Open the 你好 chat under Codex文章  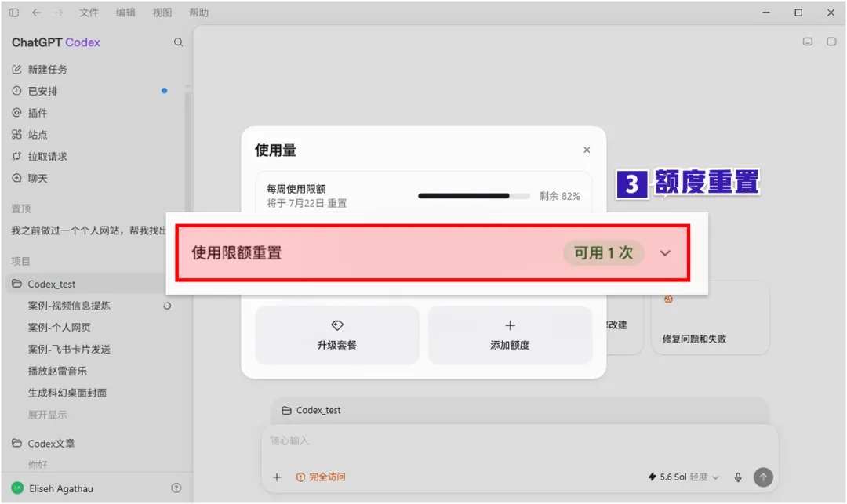pos(38,465)
